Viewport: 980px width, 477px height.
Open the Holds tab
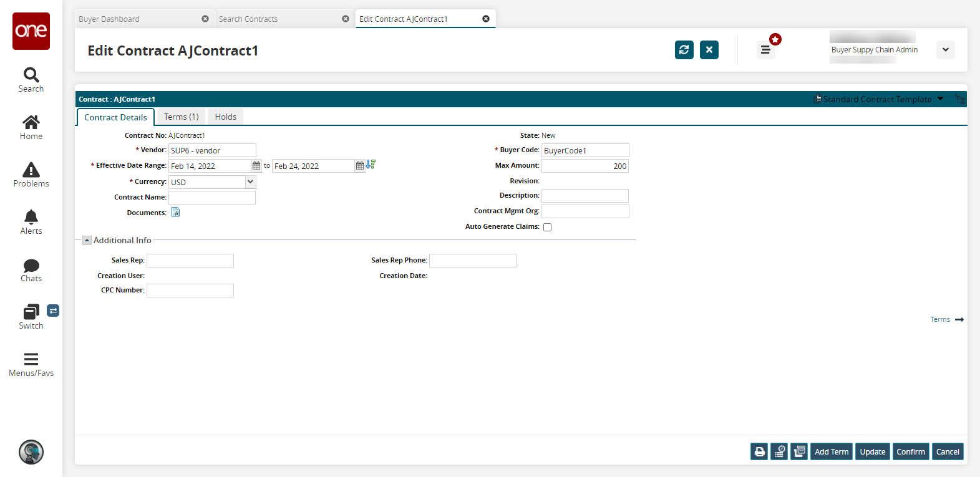click(x=226, y=117)
